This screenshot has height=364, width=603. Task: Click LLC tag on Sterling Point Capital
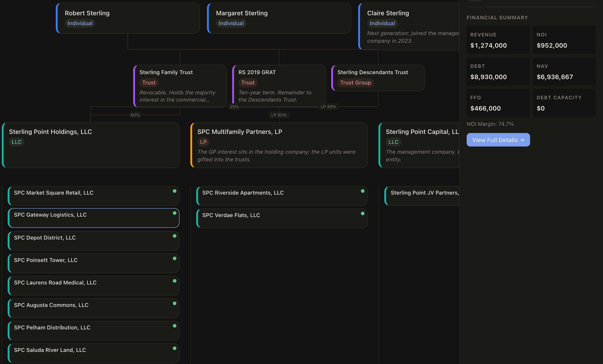pyautogui.click(x=394, y=142)
